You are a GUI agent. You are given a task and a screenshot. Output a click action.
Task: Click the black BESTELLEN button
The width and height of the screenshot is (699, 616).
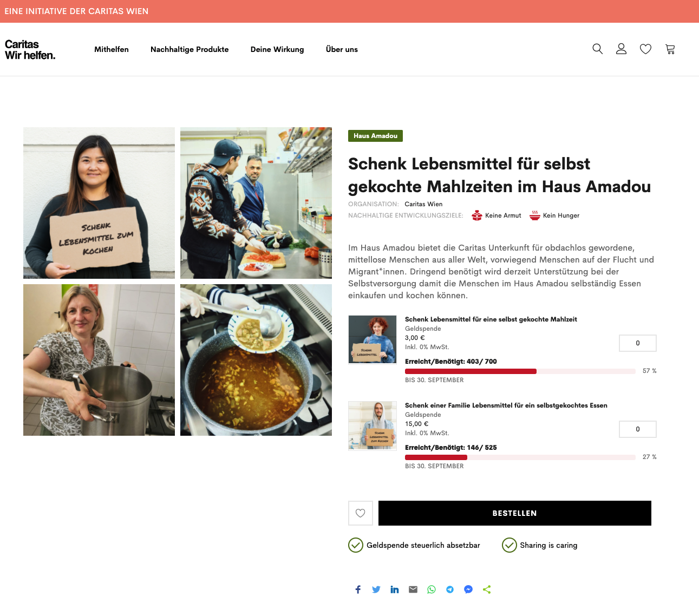(x=515, y=513)
